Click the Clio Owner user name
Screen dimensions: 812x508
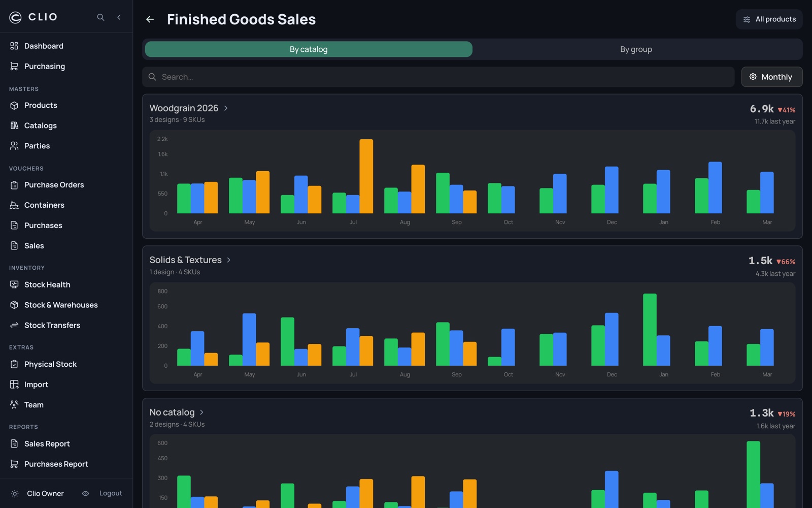45,494
